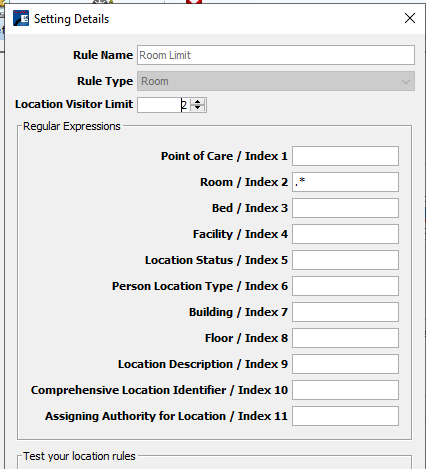The height and width of the screenshot is (469, 426).
Task: Click the Setting Details app icon
Action: click(21, 18)
